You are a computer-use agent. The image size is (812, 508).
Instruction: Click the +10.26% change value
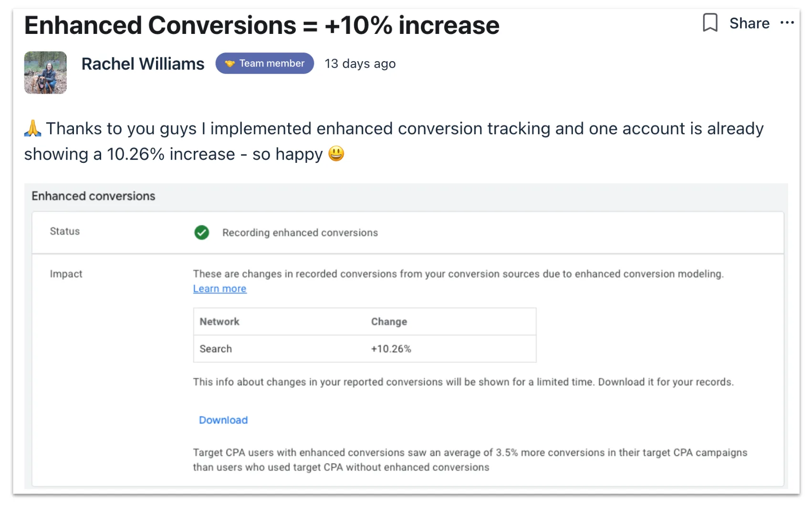tap(391, 349)
